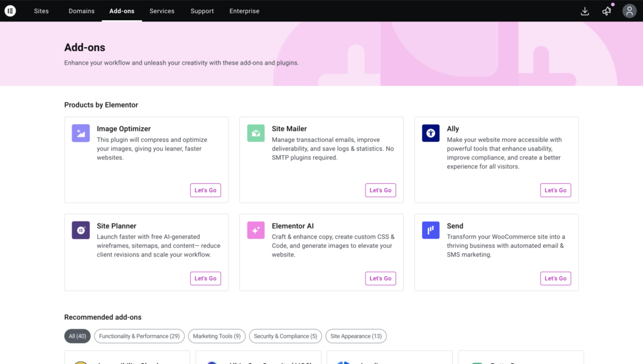Select the Marketing Tools filter chip

217,336
